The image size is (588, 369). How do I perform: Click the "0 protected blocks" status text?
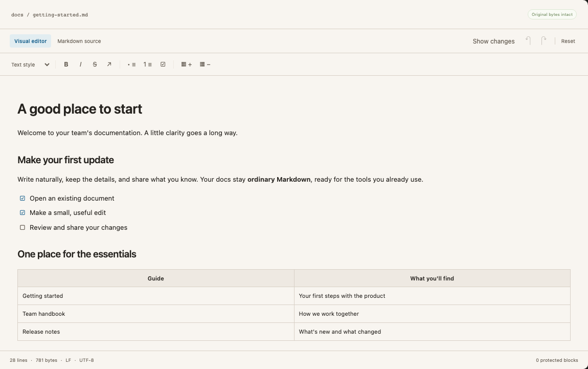(557, 360)
